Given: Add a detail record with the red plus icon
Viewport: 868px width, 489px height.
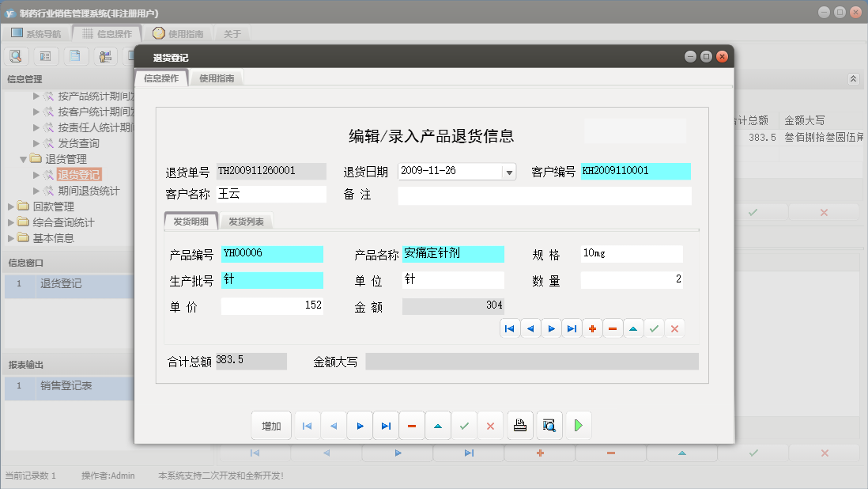Looking at the screenshot, I should [x=592, y=328].
